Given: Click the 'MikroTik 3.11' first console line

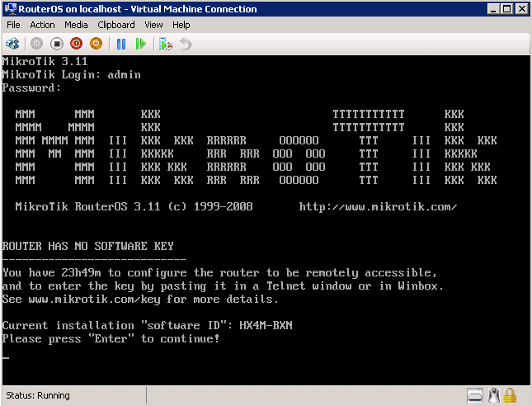Looking at the screenshot, I should coord(45,61).
